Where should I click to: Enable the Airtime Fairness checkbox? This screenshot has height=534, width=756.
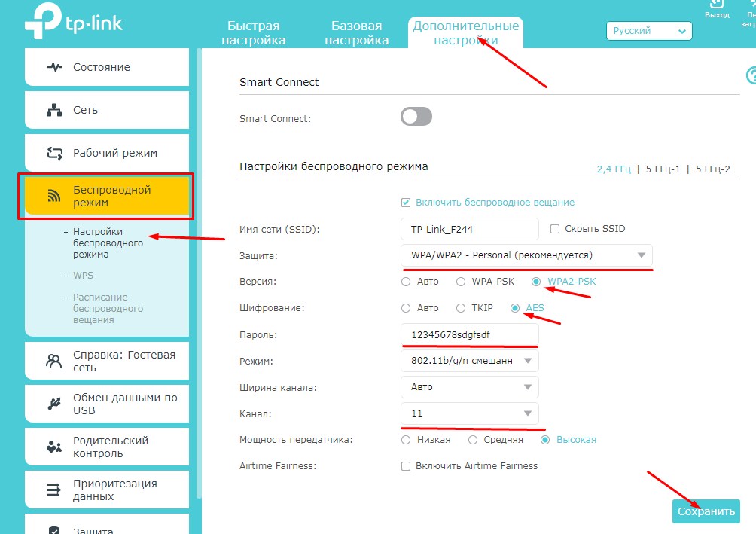click(406, 466)
